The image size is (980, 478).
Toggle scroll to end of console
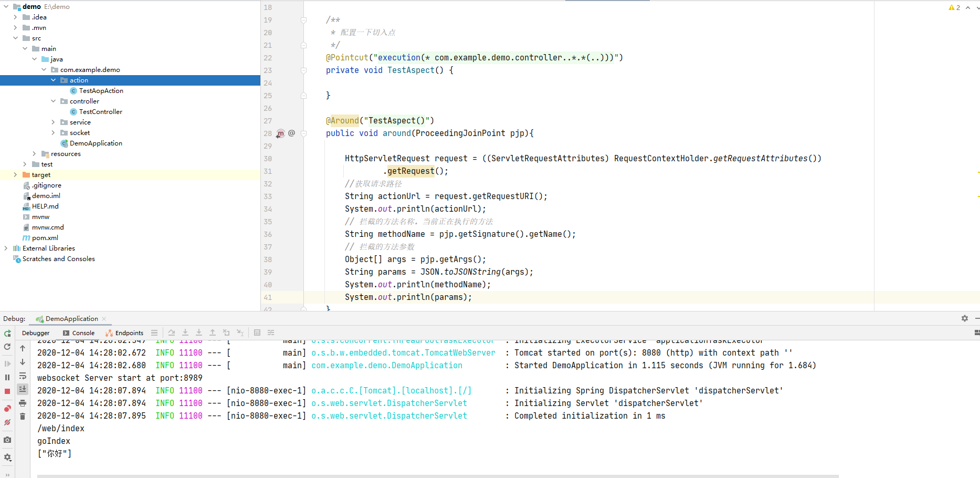[23, 389]
